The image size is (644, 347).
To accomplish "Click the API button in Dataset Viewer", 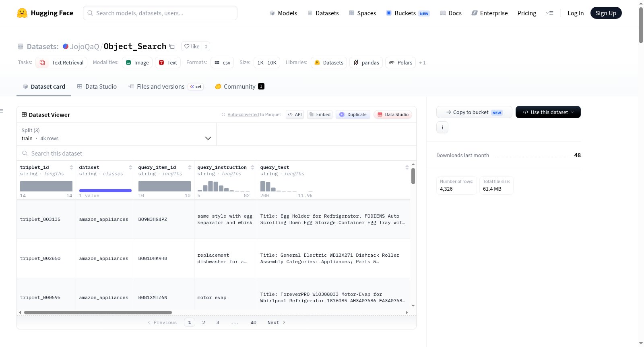I will point(295,114).
